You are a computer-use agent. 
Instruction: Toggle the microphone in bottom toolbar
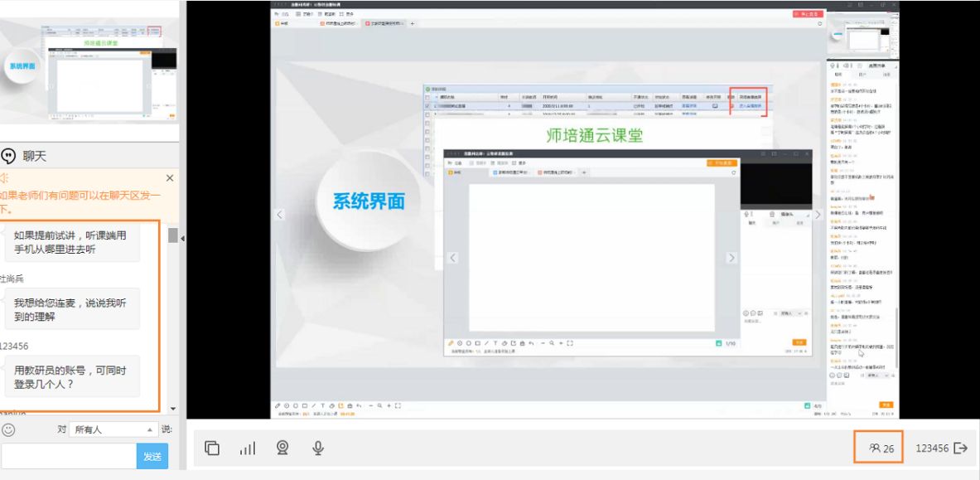coord(317,448)
